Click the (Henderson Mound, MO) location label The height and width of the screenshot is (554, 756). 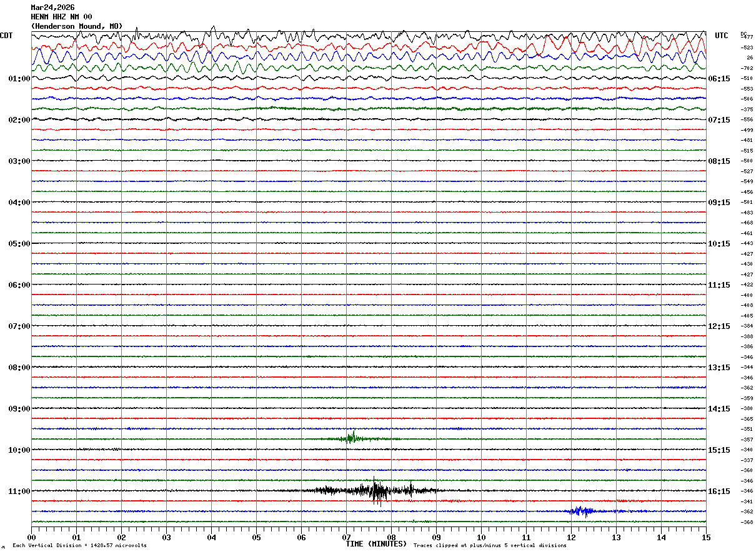tap(77, 26)
